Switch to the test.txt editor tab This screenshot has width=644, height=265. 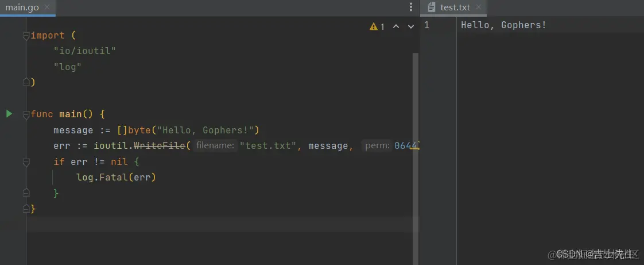click(x=454, y=7)
